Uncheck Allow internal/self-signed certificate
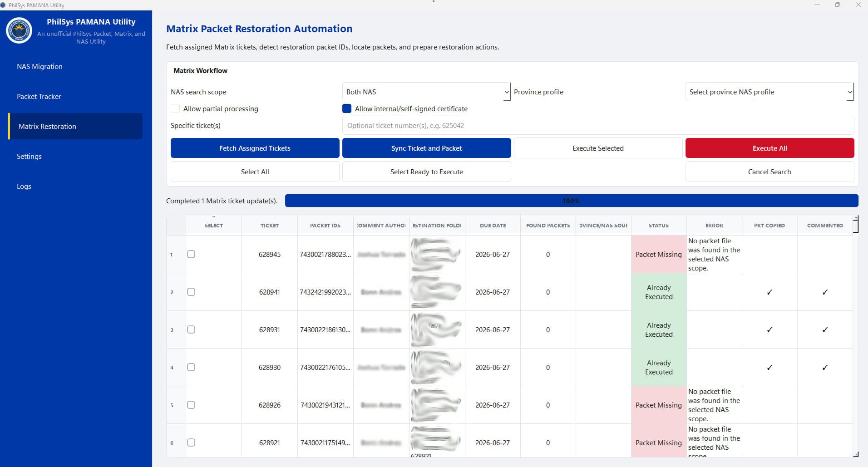The image size is (868, 467). pos(347,109)
